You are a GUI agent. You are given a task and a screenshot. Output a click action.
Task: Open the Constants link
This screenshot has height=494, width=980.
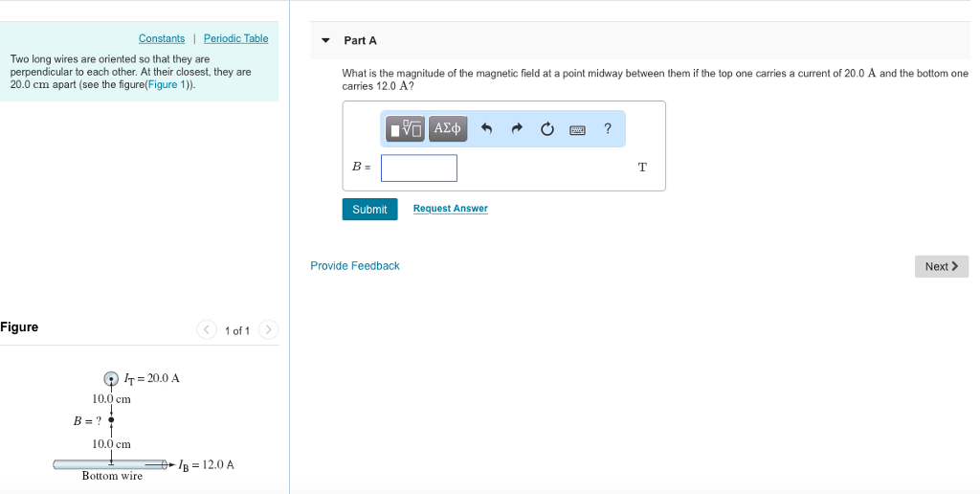point(162,38)
